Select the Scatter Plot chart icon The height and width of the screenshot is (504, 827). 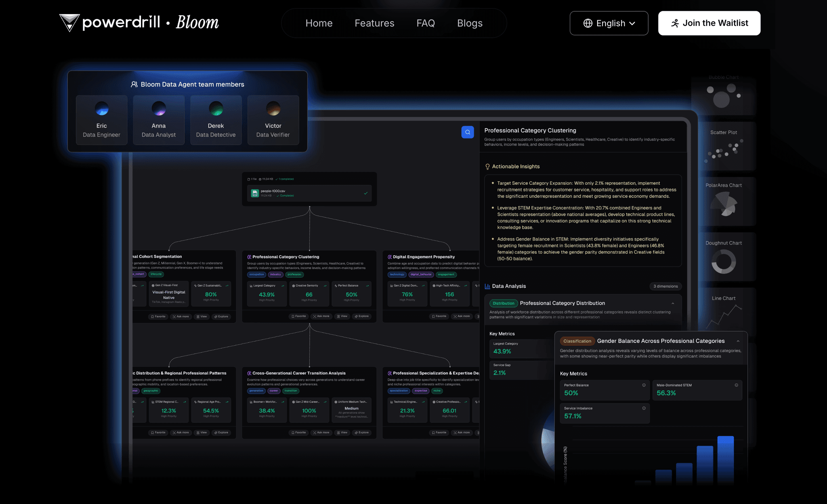[724, 151]
